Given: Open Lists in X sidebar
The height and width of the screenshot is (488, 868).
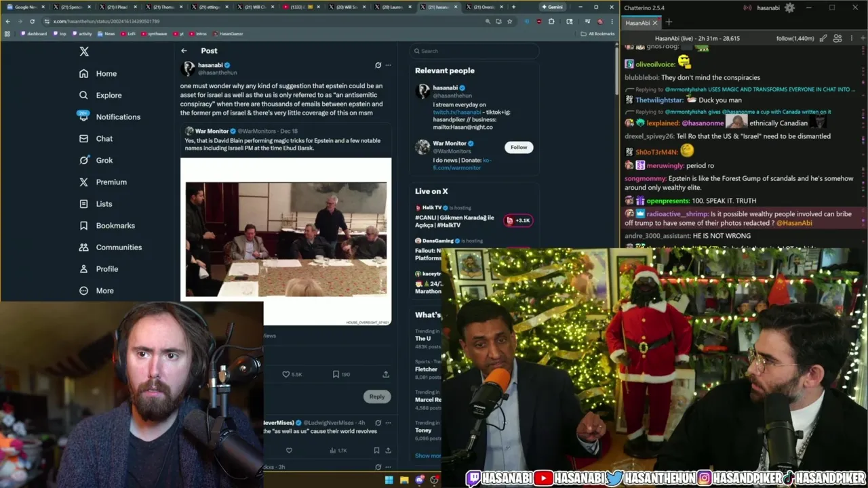Looking at the screenshot, I should 96,203.
